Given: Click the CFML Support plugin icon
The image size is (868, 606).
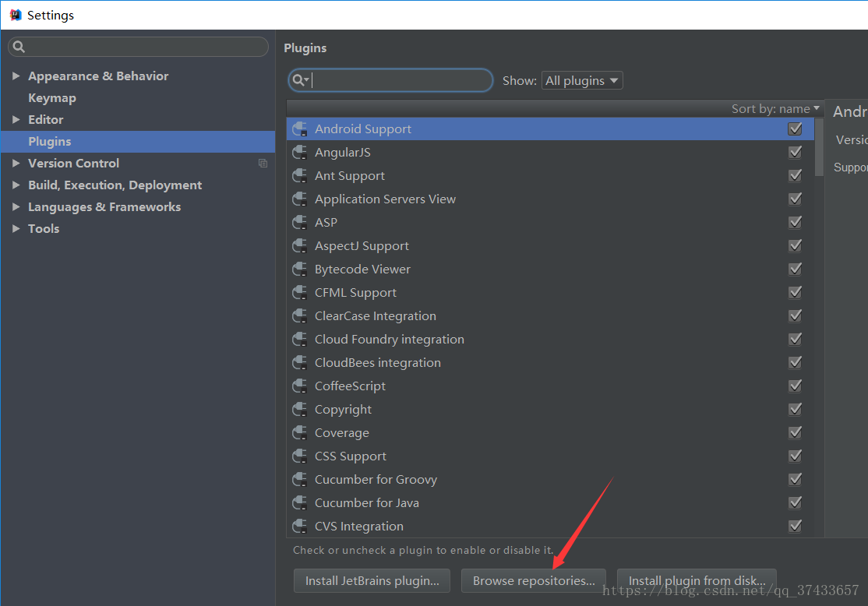Looking at the screenshot, I should pos(299,292).
